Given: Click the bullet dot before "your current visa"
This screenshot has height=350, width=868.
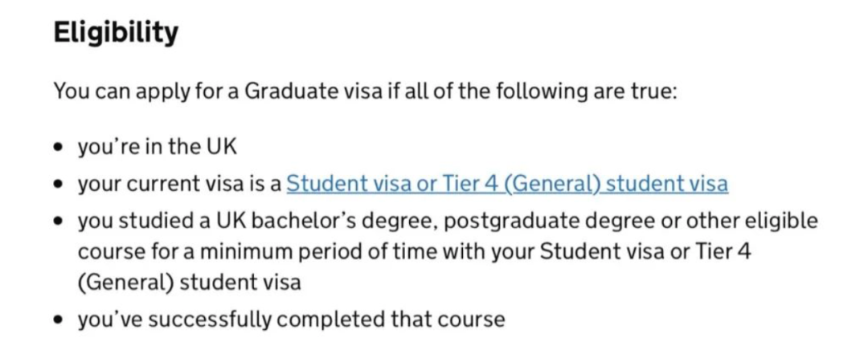Looking at the screenshot, I should tap(58, 185).
